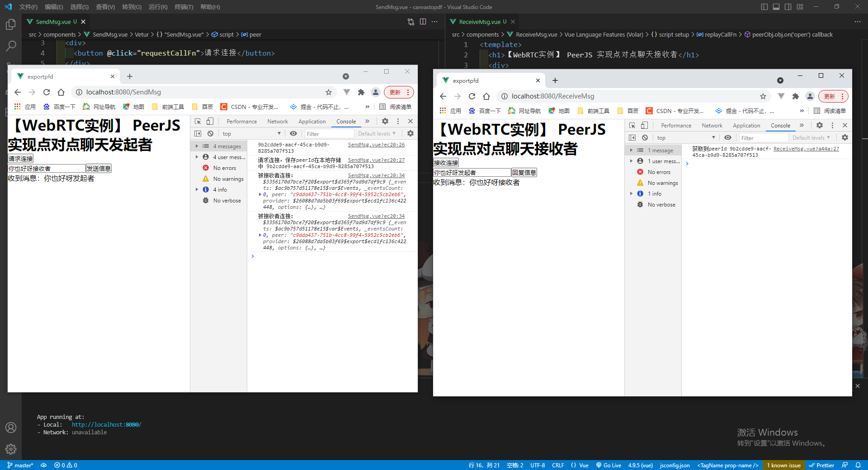Go back in the ReceiveMsg browser
Viewport: 868px width, 470px height.
pos(443,96)
